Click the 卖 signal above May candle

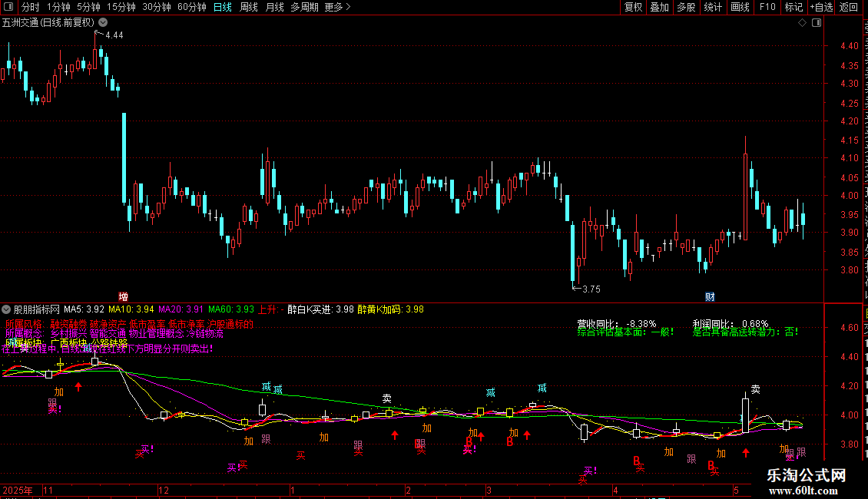755,389
